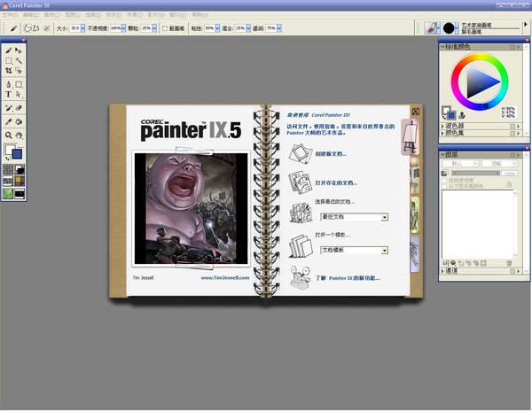The width and height of the screenshot is (532, 411).
Task: Switch to freehand strokes mode
Action: point(27,28)
